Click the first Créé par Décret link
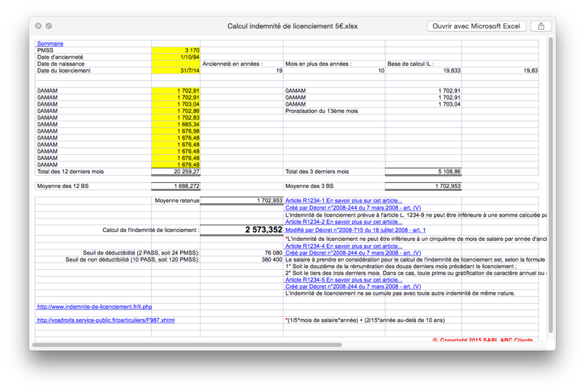 pyautogui.click(x=354, y=207)
